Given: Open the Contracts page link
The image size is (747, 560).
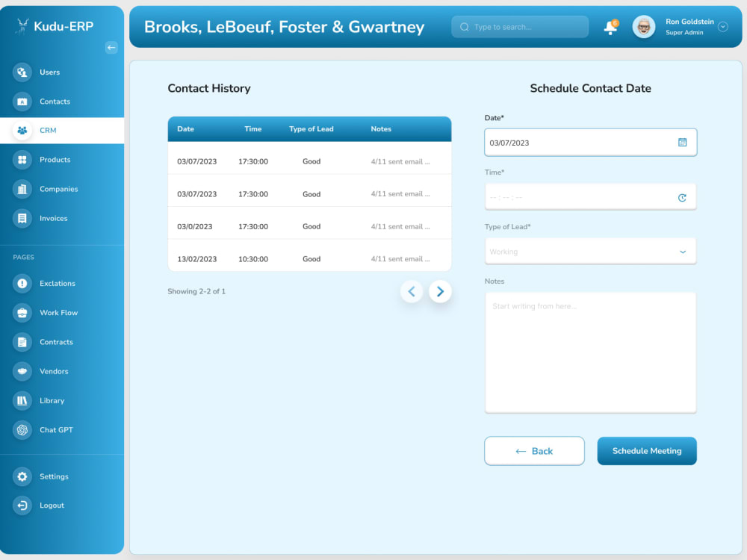Looking at the screenshot, I should (56, 342).
